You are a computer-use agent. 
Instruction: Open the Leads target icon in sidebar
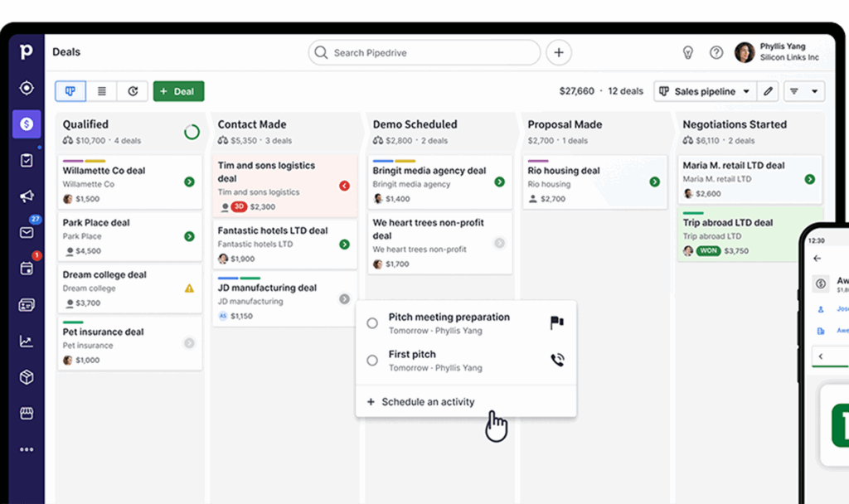pos(26,88)
